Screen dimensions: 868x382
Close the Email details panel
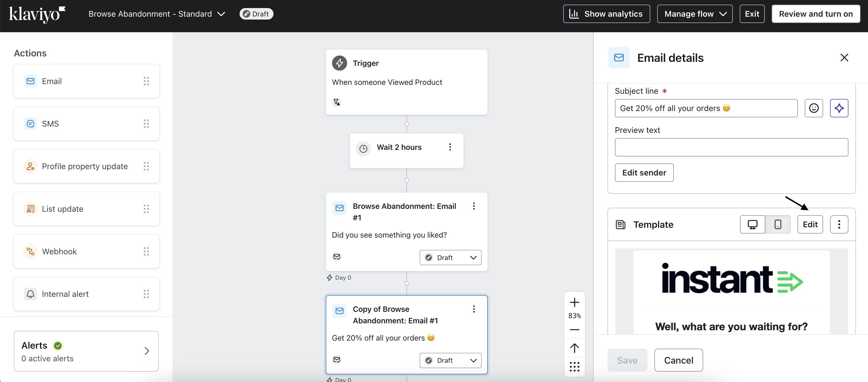(844, 58)
